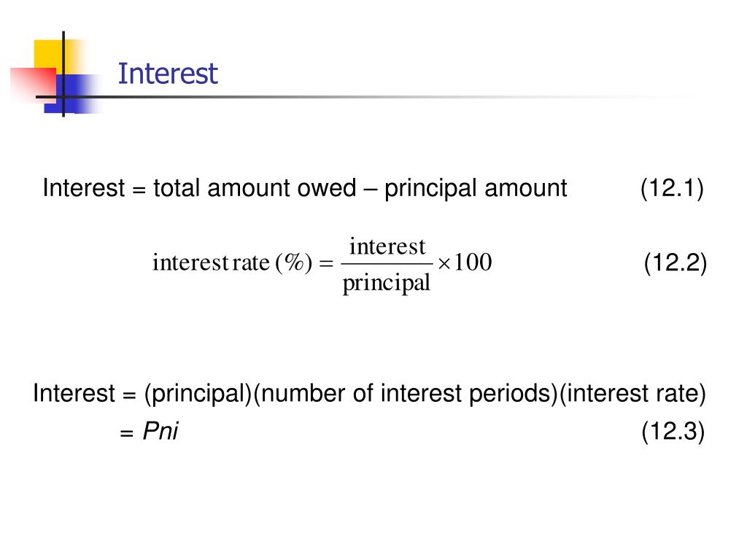Click the 'interest' numerator in the fraction
Image resolution: width=747 pixels, height=560 pixels.
point(387,246)
